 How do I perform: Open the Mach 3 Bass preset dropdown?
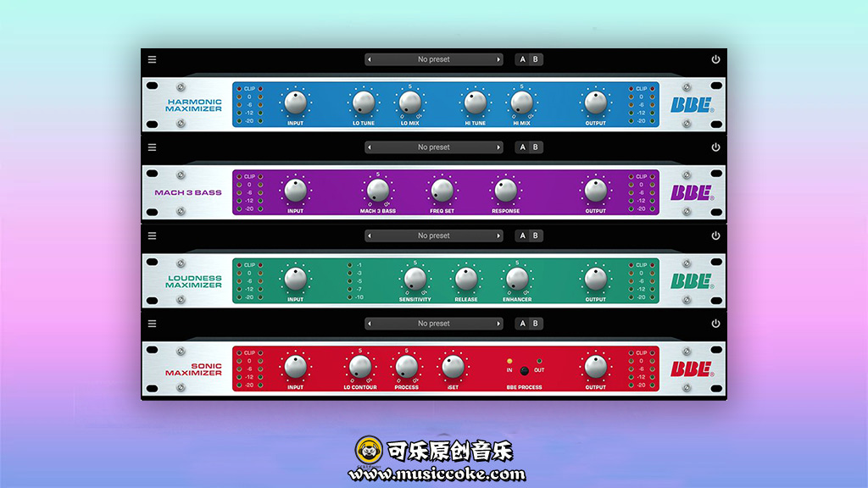(x=434, y=147)
